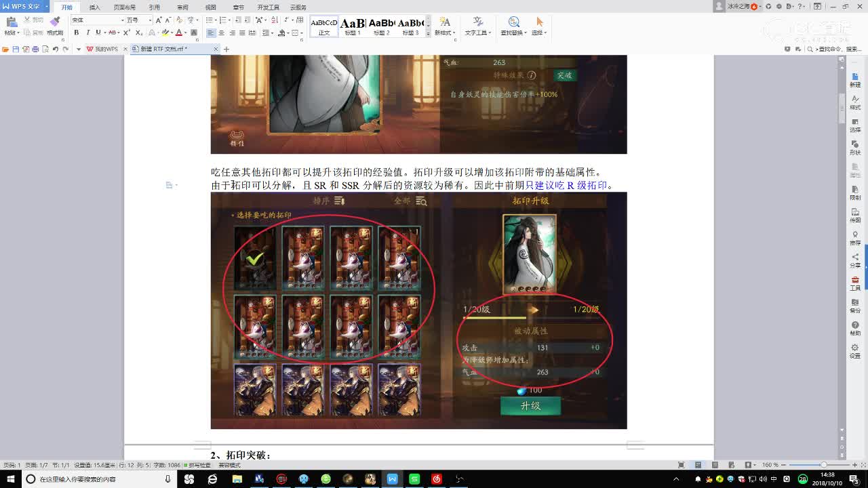Select the 标题 1 heading style
This screenshot has width=868, height=488.
coord(353,26)
